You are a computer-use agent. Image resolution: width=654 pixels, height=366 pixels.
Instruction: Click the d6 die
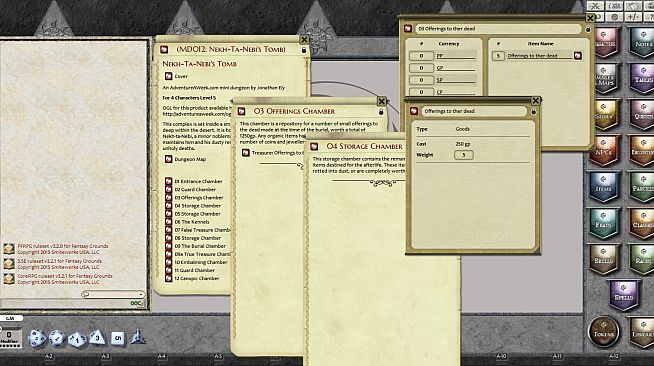[118, 338]
